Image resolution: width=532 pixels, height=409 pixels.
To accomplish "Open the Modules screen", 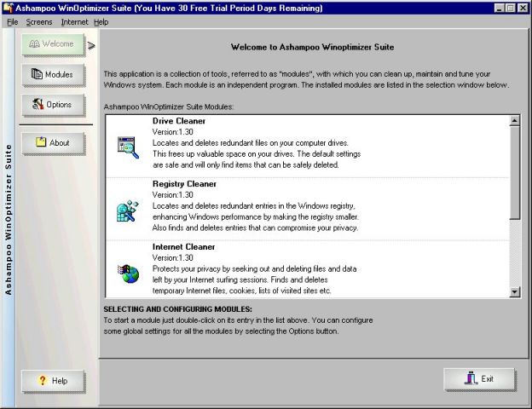I will tap(53, 74).
